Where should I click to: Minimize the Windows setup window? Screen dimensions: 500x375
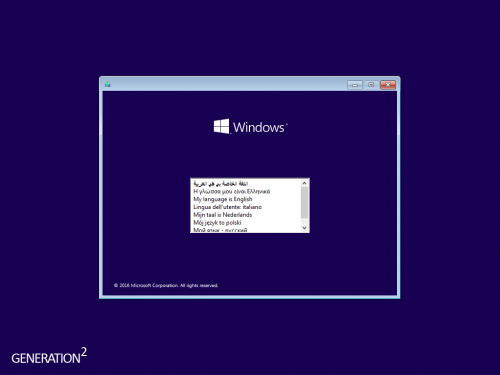coord(355,85)
